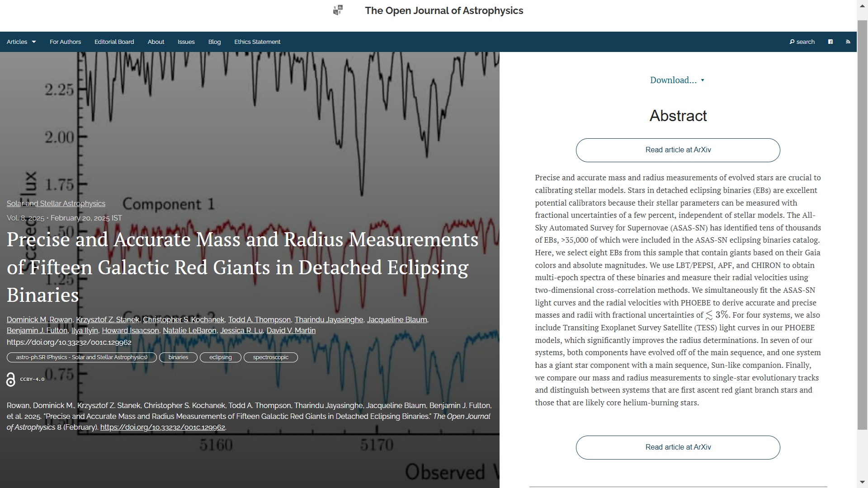Click the Open Journal logo icon
The height and width of the screenshot is (488, 868).
[x=338, y=10]
